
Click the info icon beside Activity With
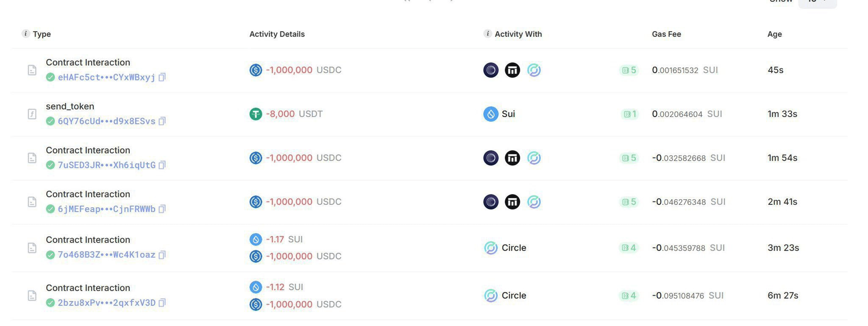click(488, 33)
